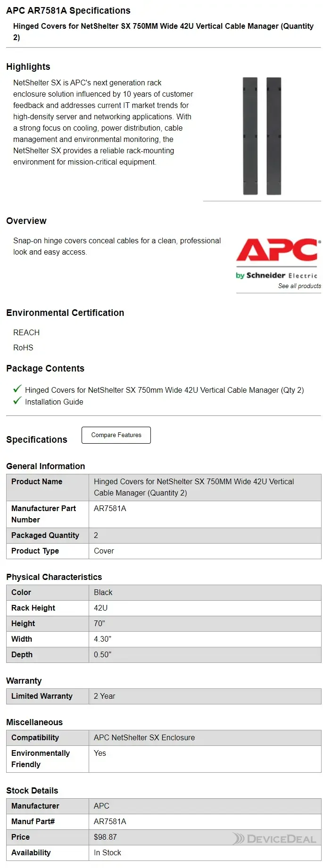Open the See all products link
The height and width of the screenshot is (868, 323).
299,286
